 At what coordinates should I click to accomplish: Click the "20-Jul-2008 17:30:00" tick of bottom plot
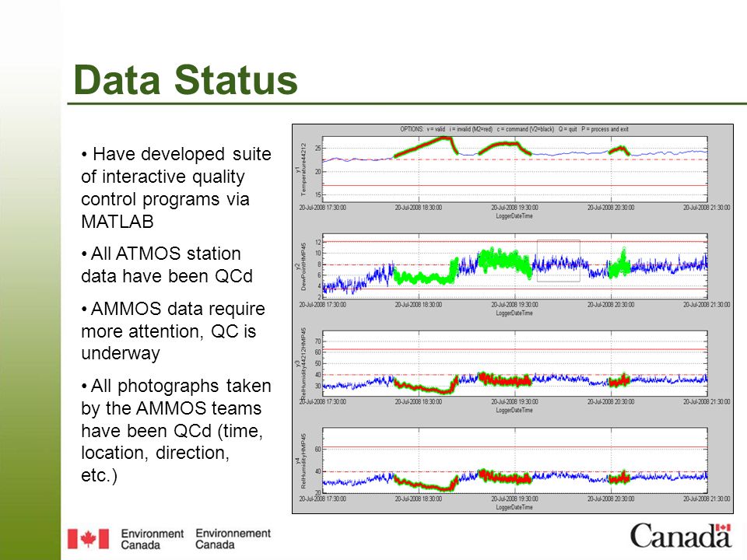322,499
